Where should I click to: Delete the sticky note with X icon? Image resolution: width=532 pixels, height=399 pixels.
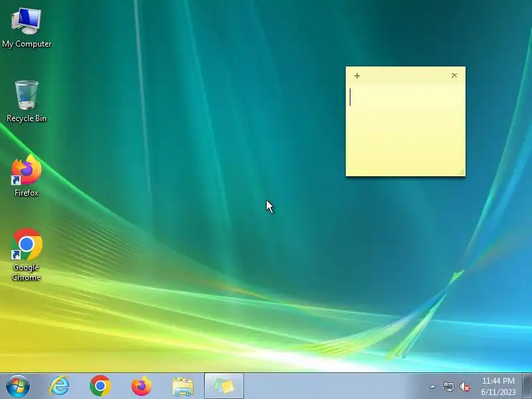tap(454, 75)
